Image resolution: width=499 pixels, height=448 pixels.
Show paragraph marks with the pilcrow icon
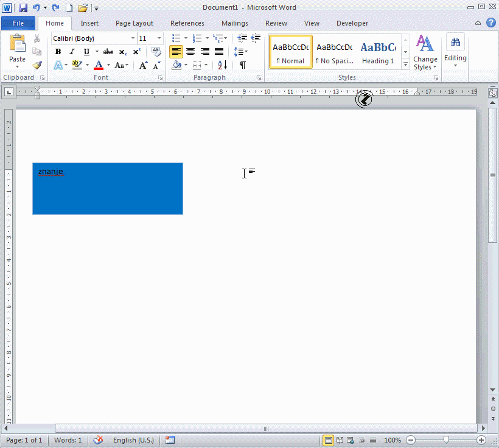[243, 65]
